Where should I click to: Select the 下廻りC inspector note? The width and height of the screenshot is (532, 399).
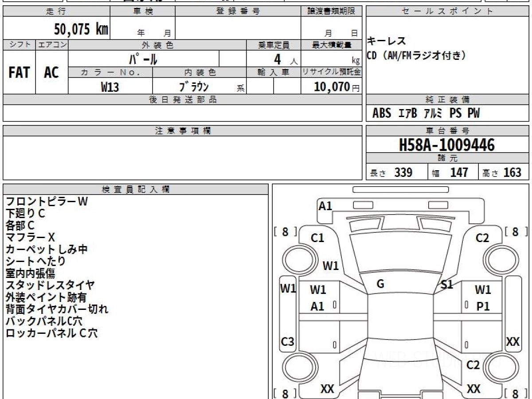(x=25, y=214)
